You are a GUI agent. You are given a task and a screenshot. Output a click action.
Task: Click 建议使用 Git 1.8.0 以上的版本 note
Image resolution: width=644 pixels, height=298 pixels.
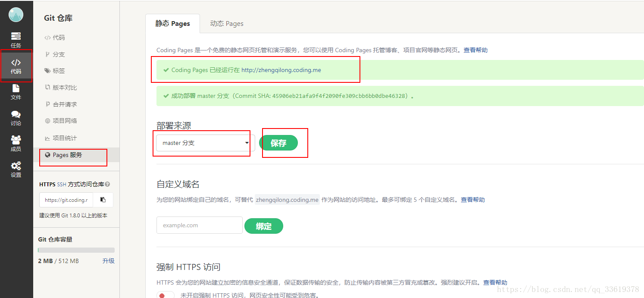(73, 216)
